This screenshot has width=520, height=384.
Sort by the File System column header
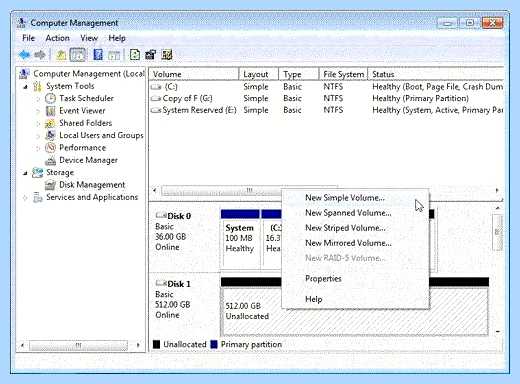pyautogui.click(x=343, y=74)
